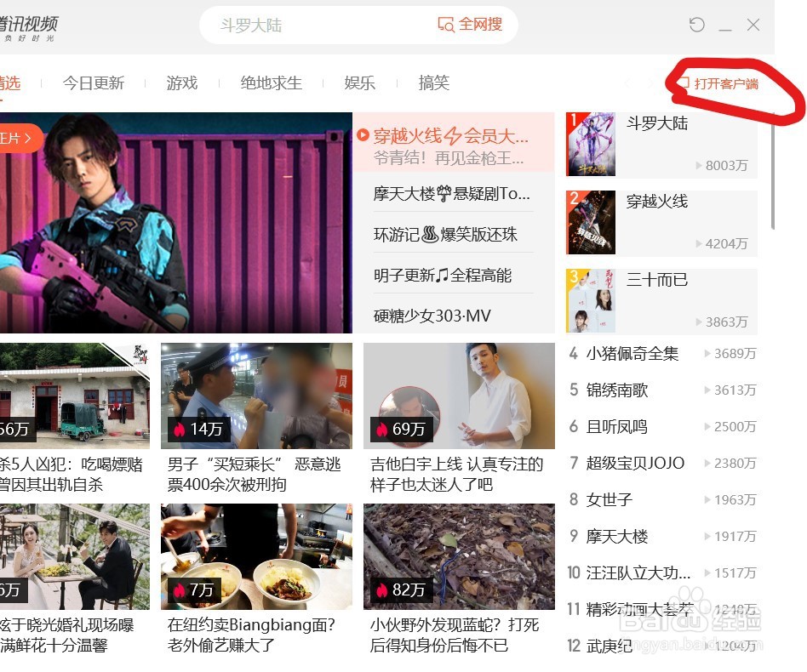Open 汪汪队立大功 in ranking list

[638, 573]
